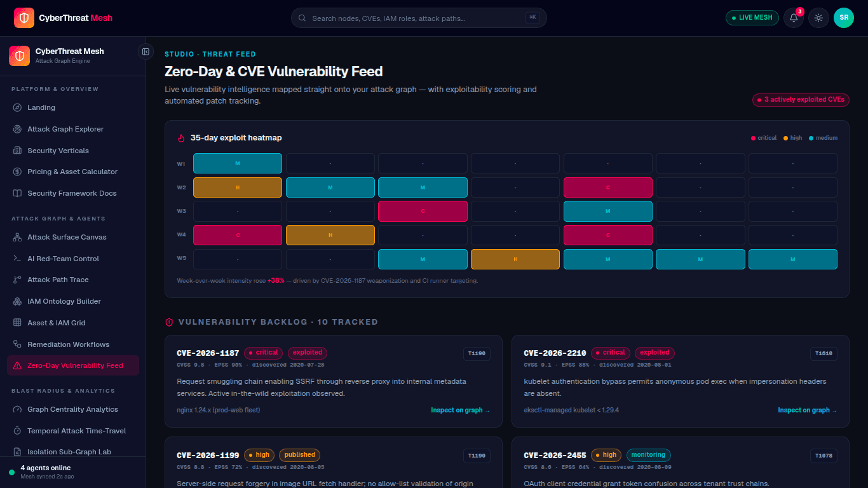
Task: Go to Attack Graph Explorer page
Action: [73, 129]
